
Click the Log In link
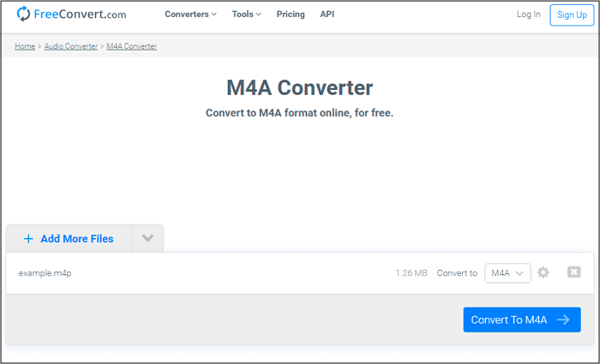(528, 15)
